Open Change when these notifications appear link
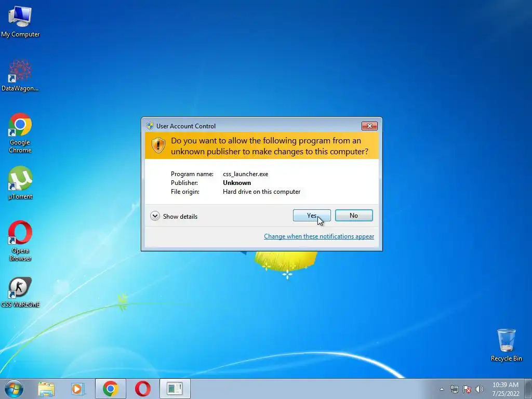 point(319,236)
